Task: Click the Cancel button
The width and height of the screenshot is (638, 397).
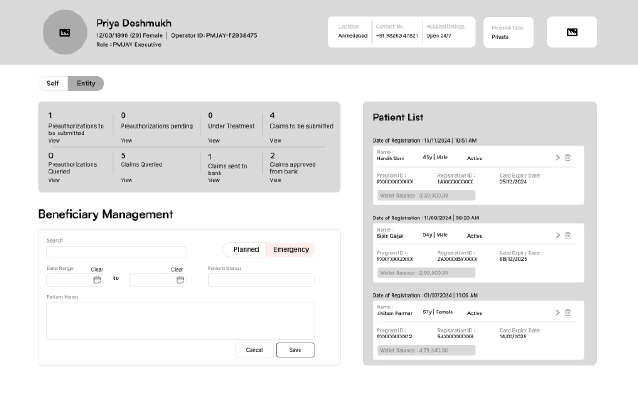Action: pyautogui.click(x=254, y=350)
